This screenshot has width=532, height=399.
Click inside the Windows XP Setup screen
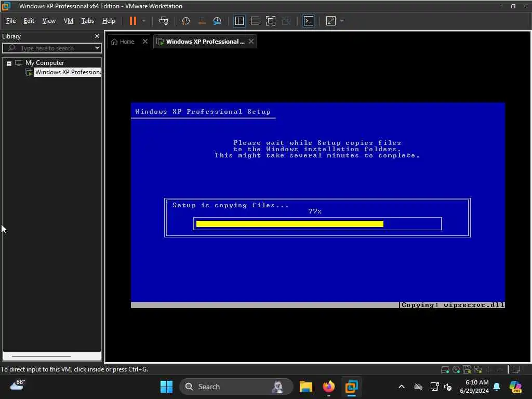pos(318,205)
